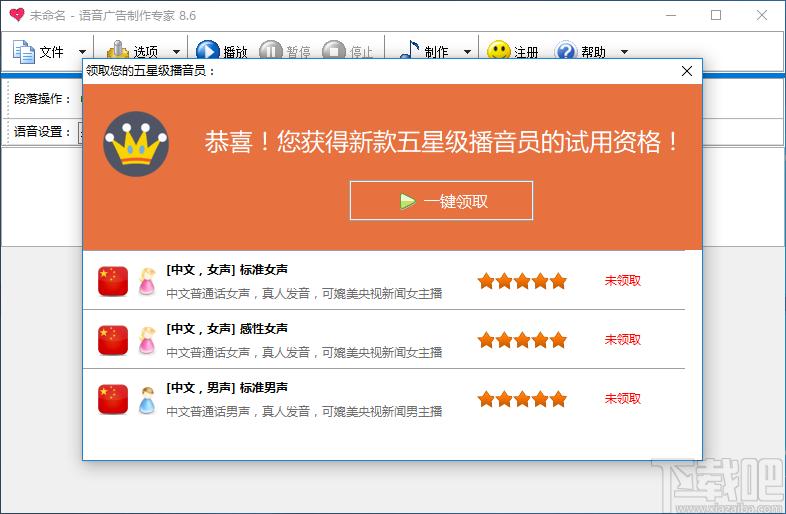
Task: Minimize the 语音广告制作专家 window
Action: [x=671, y=16]
